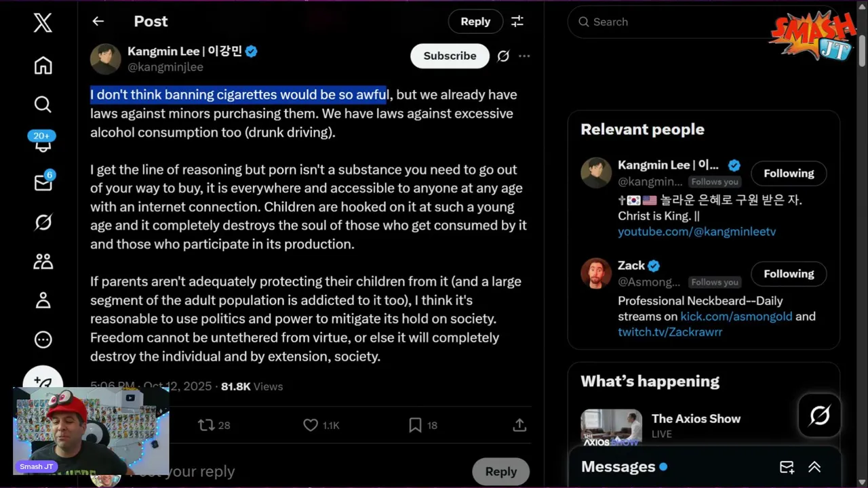Image resolution: width=868 pixels, height=488 pixels.
Task: Open post three-dot more options
Action: (x=524, y=56)
